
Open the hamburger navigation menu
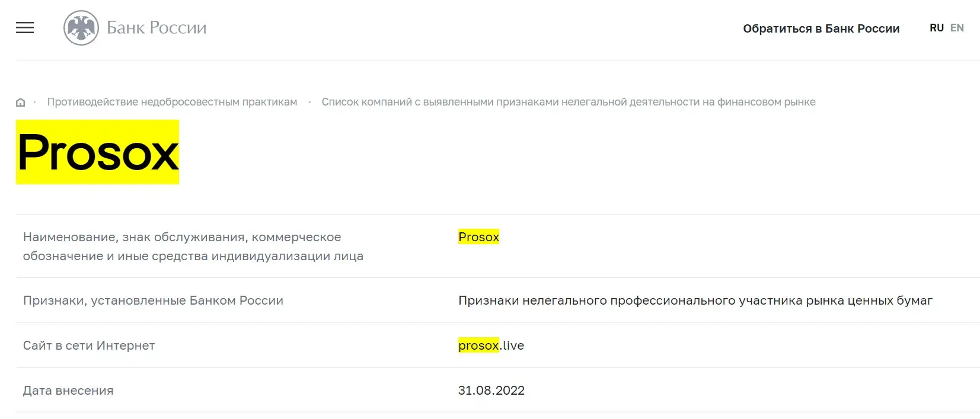click(24, 27)
